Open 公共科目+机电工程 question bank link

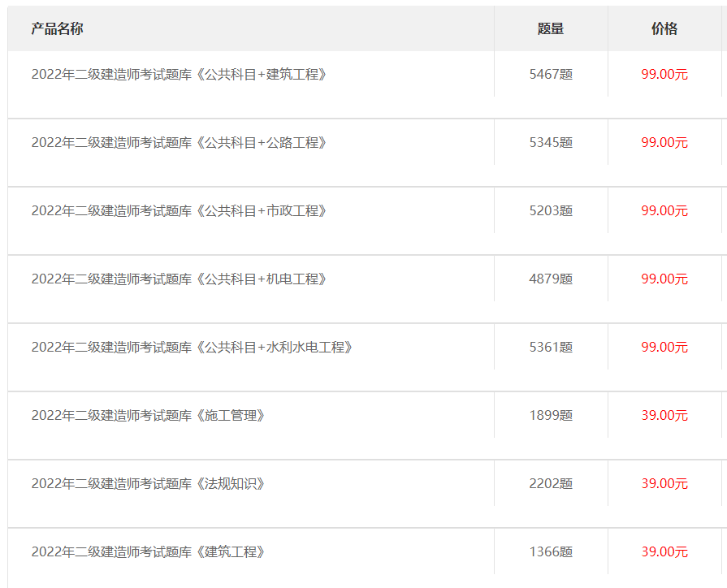(179, 279)
